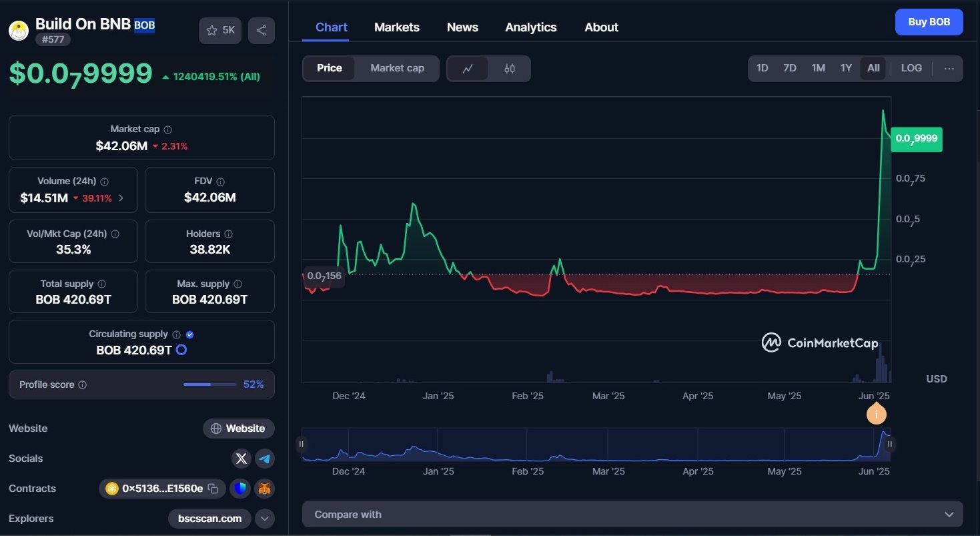Click info icon beside Volume (24h)

pyautogui.click(x=105, y=182)
